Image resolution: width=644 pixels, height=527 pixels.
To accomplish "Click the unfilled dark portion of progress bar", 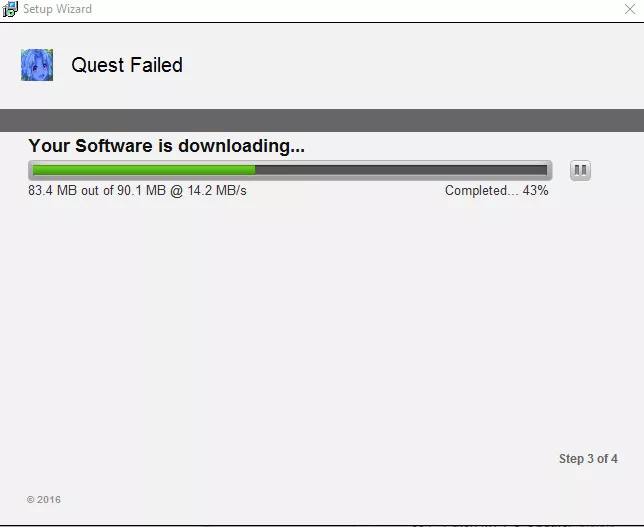I will click(401, 170).
